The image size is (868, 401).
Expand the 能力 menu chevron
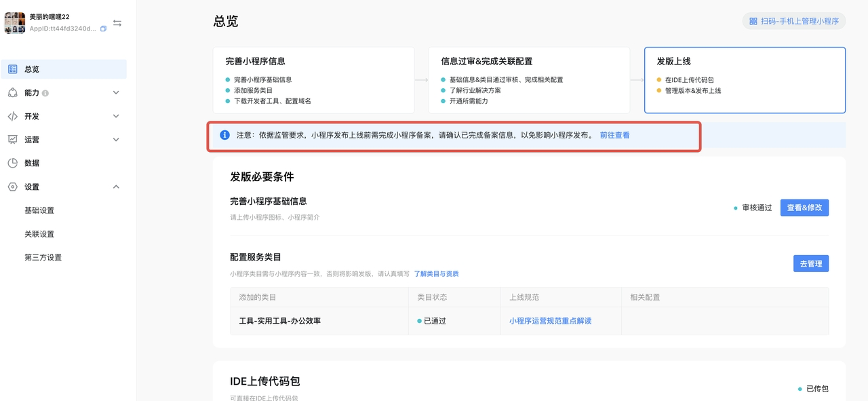click(116, 93)
